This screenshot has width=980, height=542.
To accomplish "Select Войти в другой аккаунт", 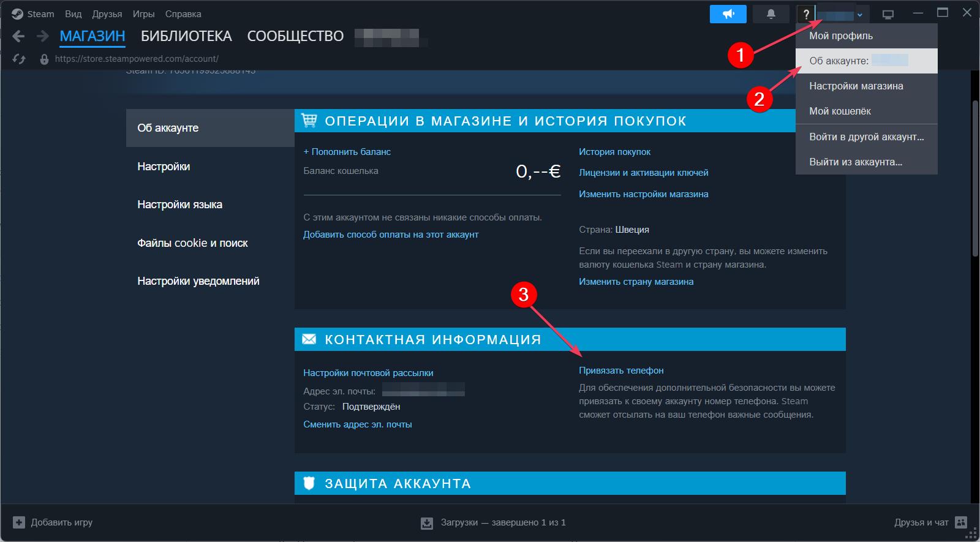I will 867,137.
